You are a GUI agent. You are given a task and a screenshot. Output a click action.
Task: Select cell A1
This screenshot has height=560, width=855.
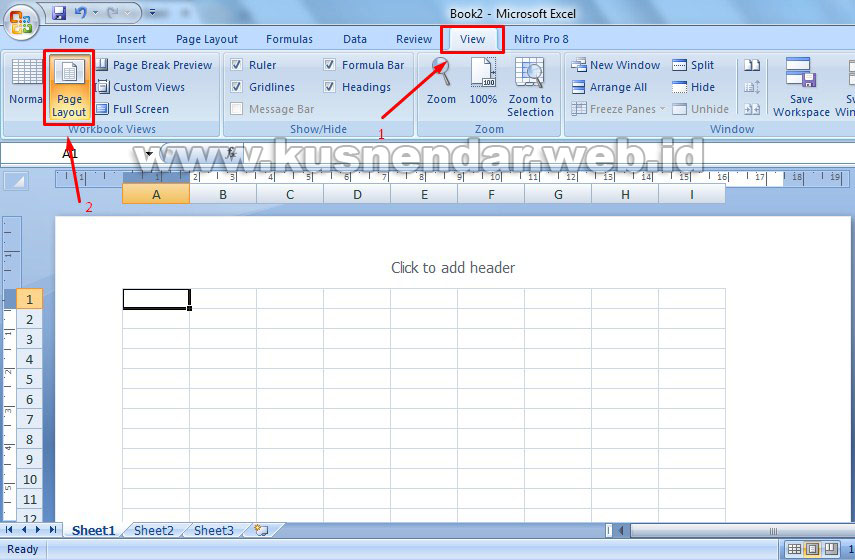156,299
